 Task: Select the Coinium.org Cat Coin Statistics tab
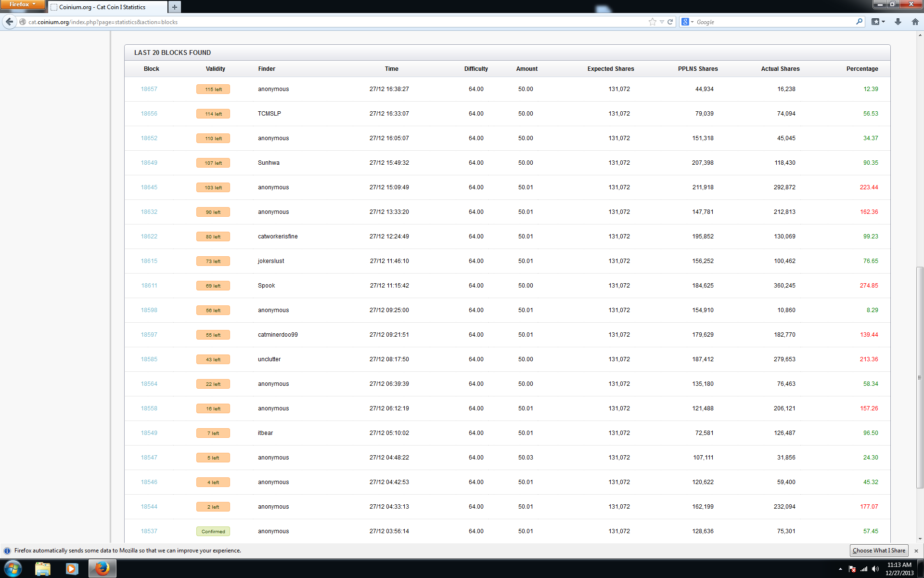point(107,7)
